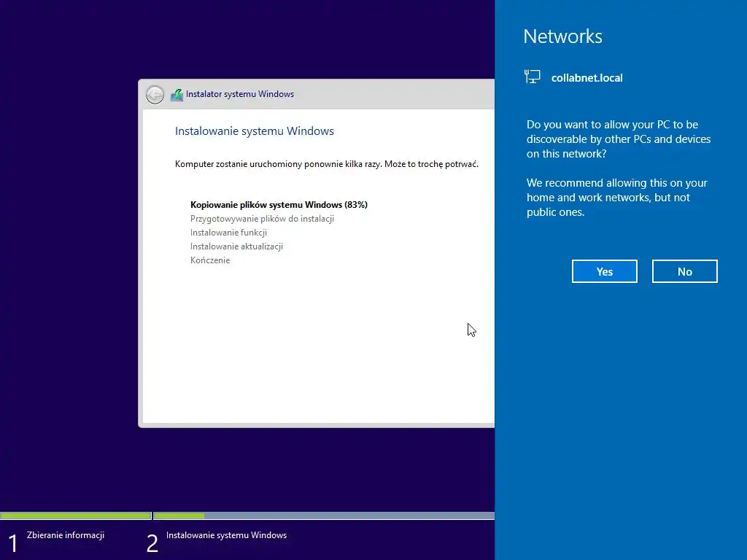Click the back arrow in Windows installer
Screen dimensions: 747x560
(x=155, y=94)
